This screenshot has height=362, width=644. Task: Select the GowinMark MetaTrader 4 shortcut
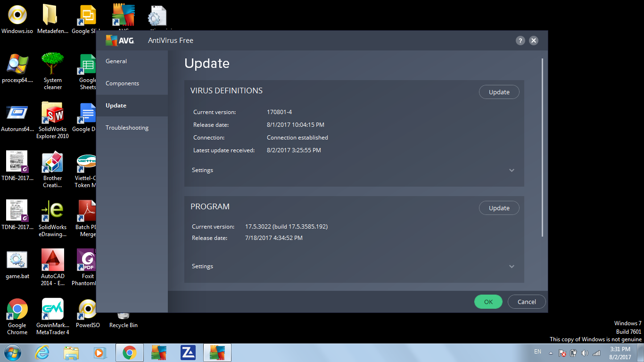[52, 317]
